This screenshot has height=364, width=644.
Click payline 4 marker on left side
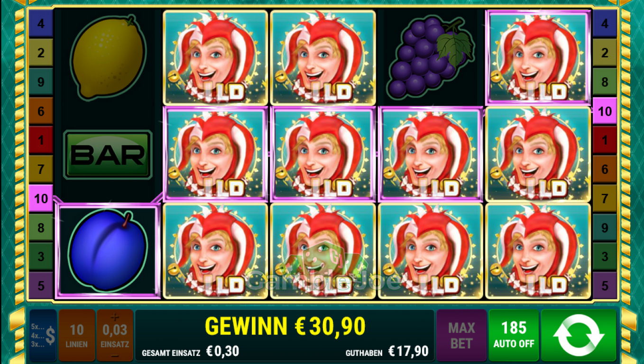click(x=41, y=24)
